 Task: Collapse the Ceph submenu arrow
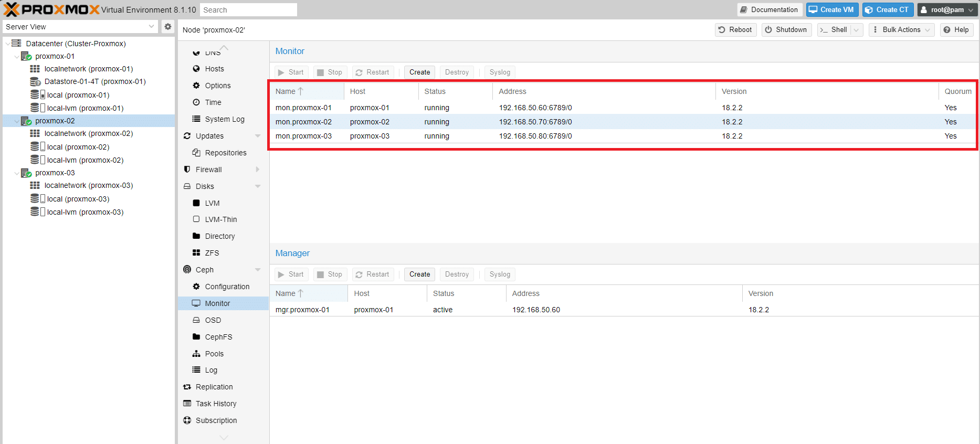[258, 270]
